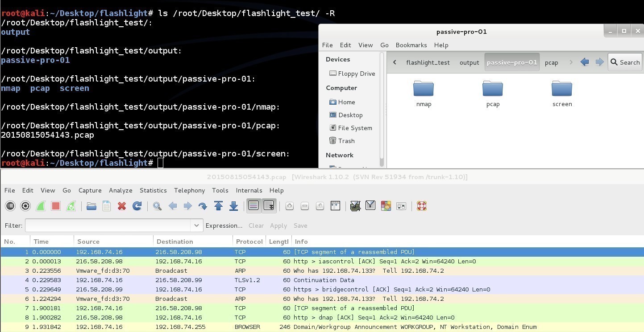Click the red stop capture icon
The image size is (644, 332).
tap(56, 206)
